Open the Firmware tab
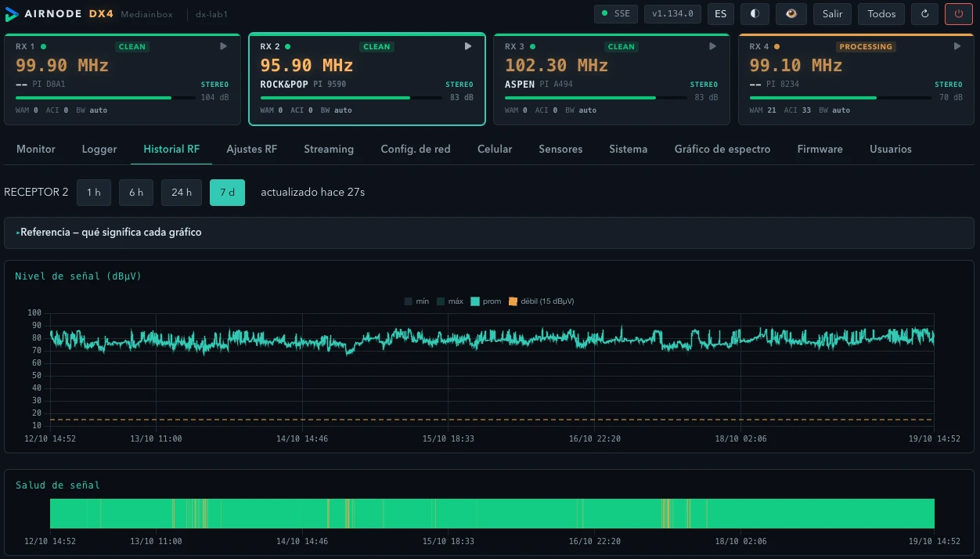The width and height of the screenshot is (980, 559). coord(820,149)
